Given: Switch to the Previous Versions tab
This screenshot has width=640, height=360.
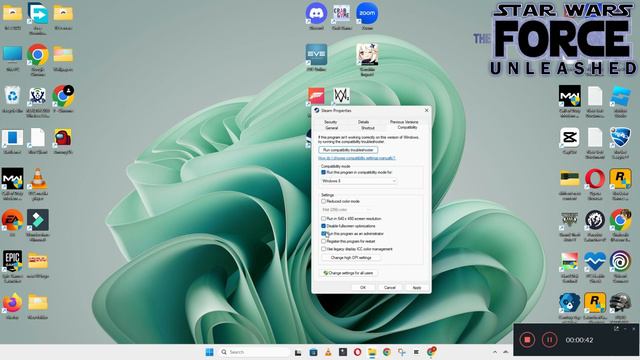Looking at the screenshot, I should pos(404,122).
